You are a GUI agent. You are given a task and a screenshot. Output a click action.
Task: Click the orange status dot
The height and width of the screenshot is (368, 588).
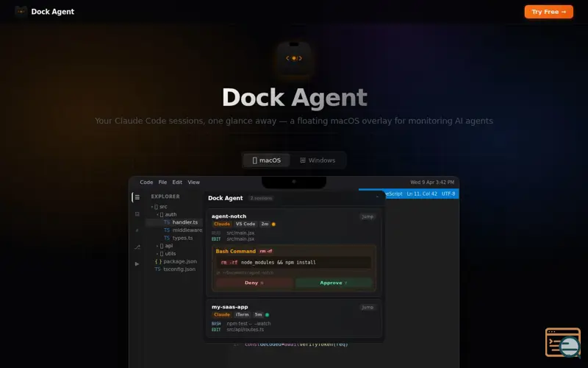tap(273, 224)
